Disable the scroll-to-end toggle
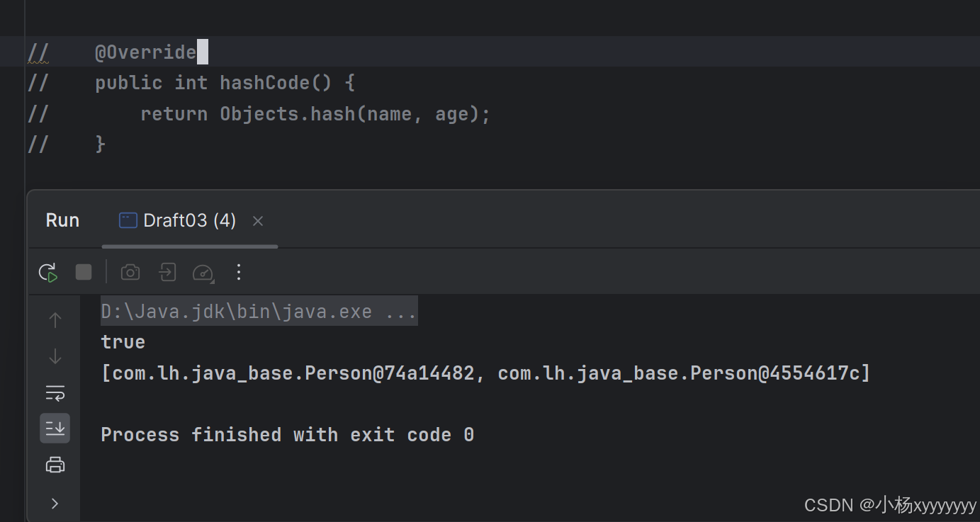 55,428
